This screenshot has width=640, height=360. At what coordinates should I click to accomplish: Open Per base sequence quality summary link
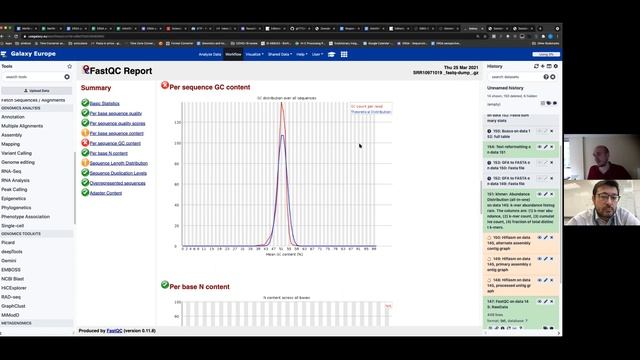point(116,113)
